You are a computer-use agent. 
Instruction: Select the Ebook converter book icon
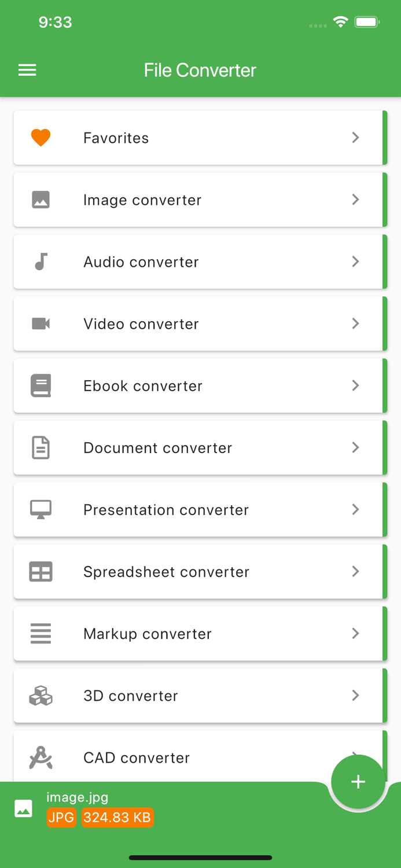[x=41, y=385]
